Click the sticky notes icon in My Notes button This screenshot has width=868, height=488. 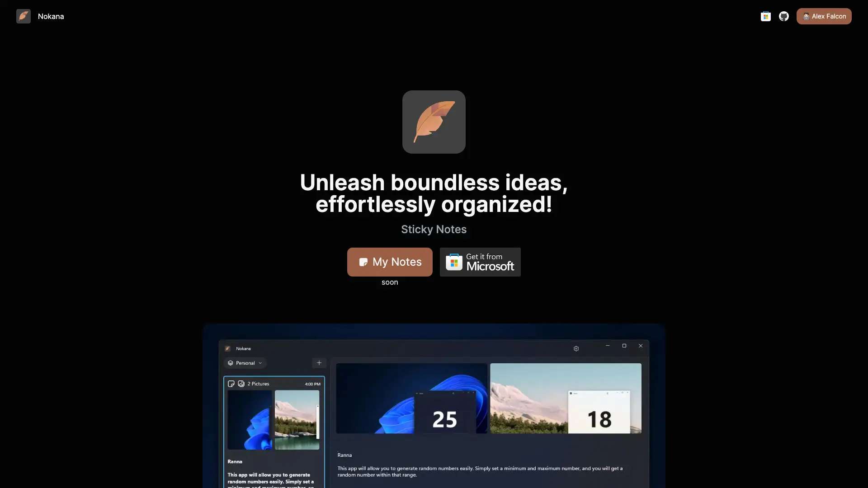(363, 262)
